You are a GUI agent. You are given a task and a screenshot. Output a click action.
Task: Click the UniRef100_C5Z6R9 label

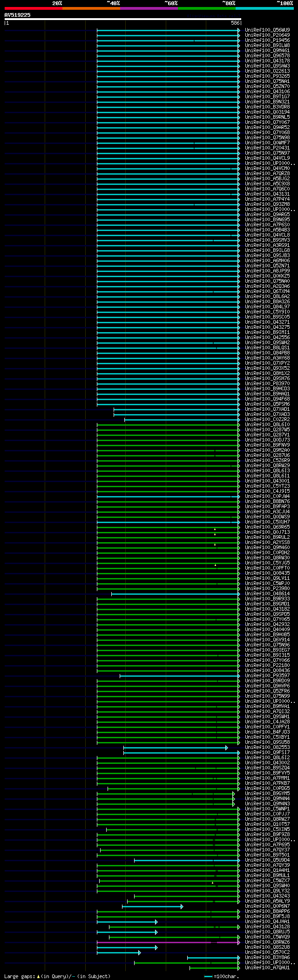point(267,460)
